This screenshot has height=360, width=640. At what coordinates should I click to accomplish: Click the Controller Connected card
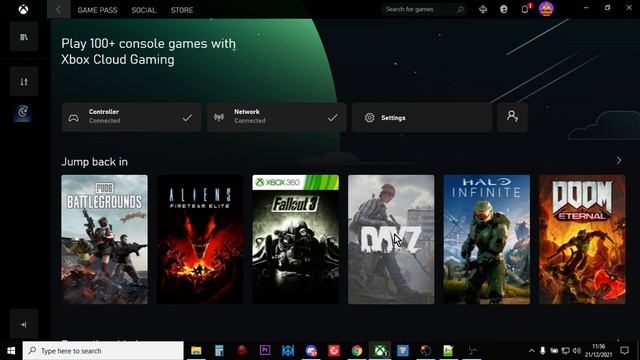(131, 118)
